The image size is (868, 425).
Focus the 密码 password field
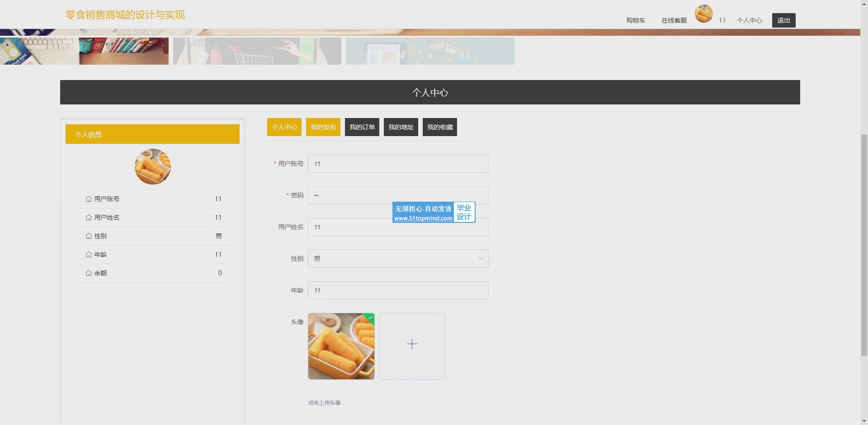pyautogui.click(x=398, y=195)
